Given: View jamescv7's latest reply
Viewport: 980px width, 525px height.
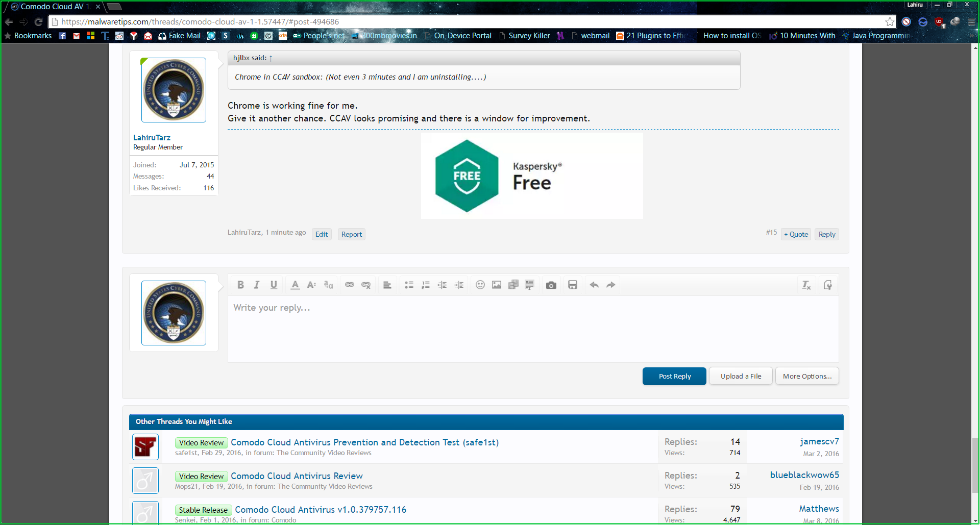Looking at the screenshot, I should click(820, 441).
